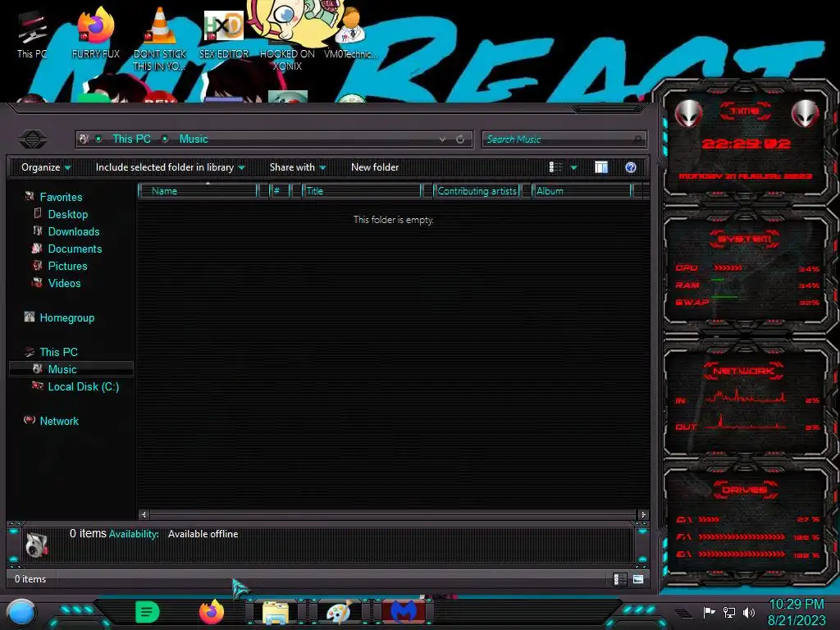Image resolution: width=840 pixels, height=630 pixels.
Task: Open File Explorer taskbar icon
Action: tap(276, 612)
